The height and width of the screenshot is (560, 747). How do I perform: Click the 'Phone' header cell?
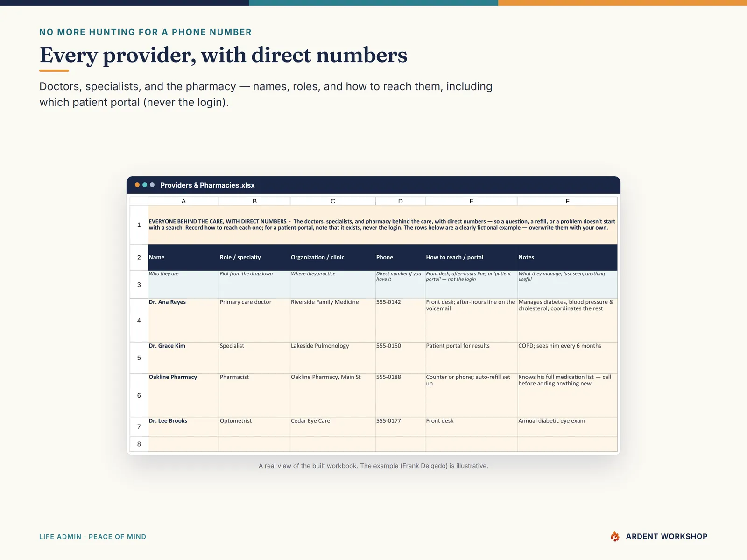click(400, 257)
